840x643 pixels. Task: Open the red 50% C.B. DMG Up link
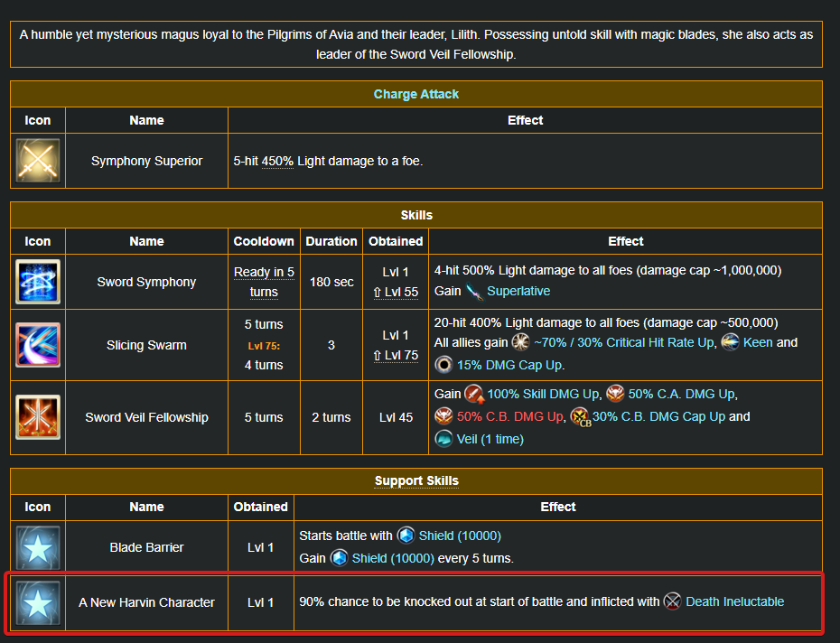tap(511, 416)
